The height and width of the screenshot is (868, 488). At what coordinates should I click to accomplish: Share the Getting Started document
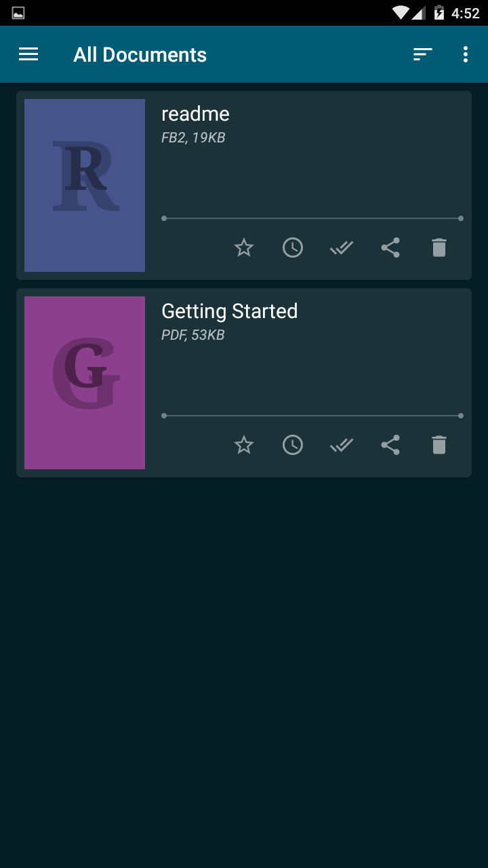tap(390, 445)
